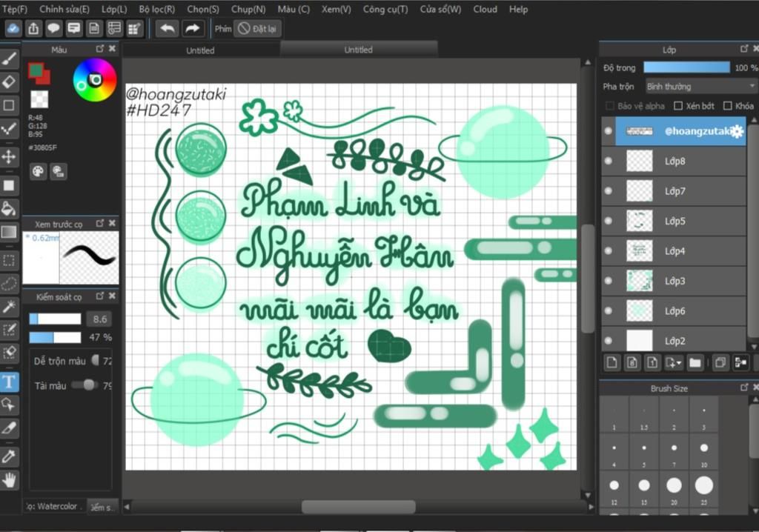Choose the Text tool
Screen dimensions: 759x532
pyautogui.click(x=9, y=382)
